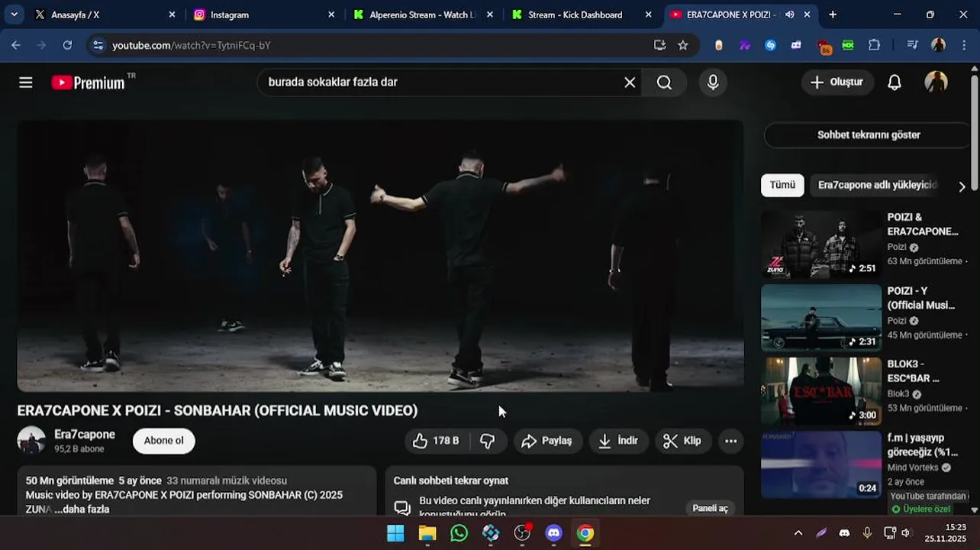This screenshot has width=980, height=550.
Task: Open the f.m | yaşayıp göreceğiz video thumbnail
Action: (x=821, y=464)
